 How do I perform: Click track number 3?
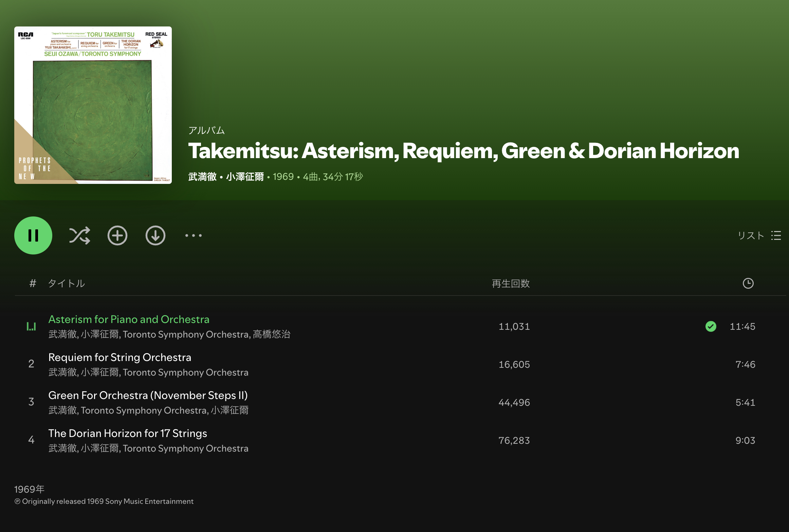[x=31, y=402]
